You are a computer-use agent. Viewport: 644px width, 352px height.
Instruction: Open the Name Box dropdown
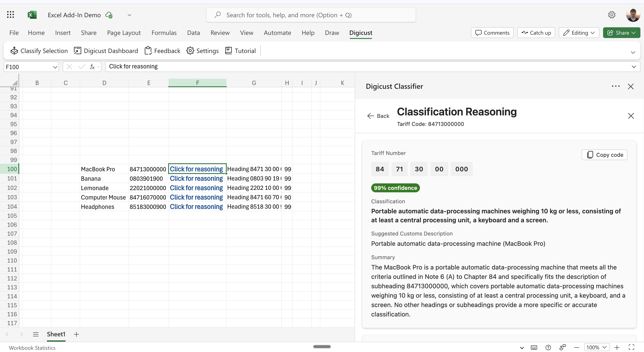(55, 67)
